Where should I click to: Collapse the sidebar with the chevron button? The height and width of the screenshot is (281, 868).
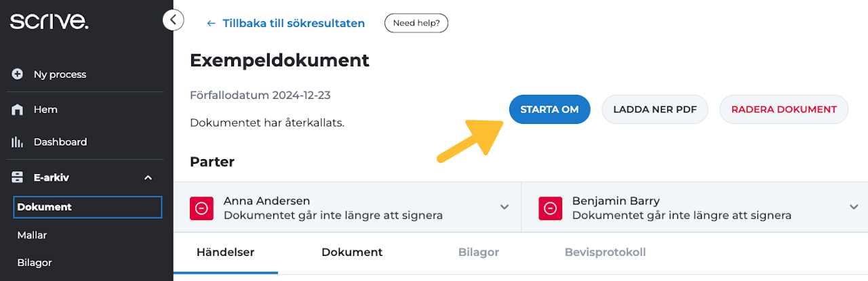tap(174, 20)
